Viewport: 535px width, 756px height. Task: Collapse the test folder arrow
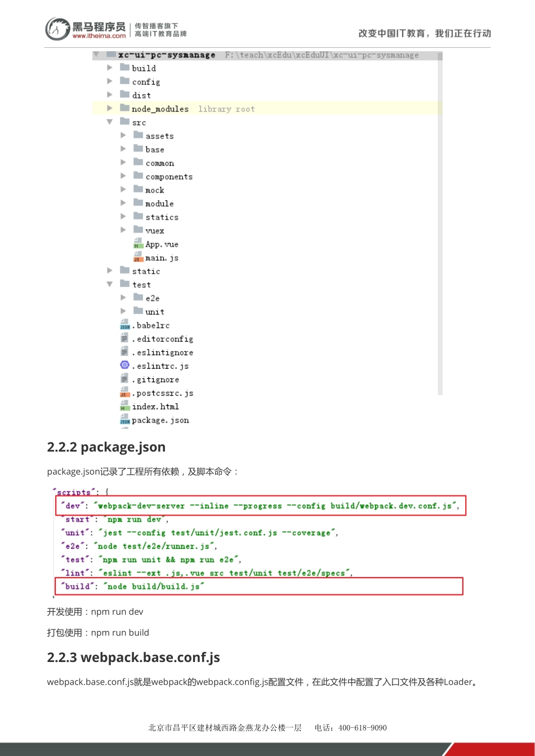110,284
